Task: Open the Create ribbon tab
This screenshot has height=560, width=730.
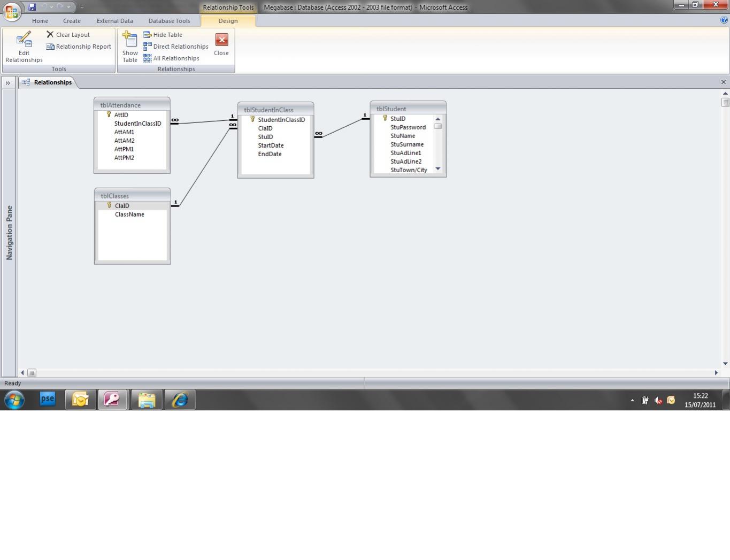Action: coord(72,21)
